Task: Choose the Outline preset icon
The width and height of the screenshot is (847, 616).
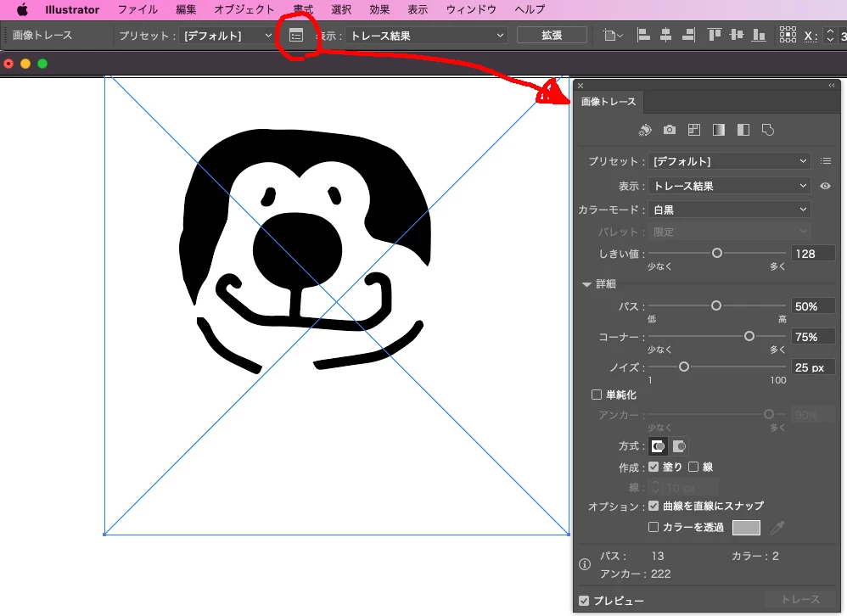Action: 767,130
